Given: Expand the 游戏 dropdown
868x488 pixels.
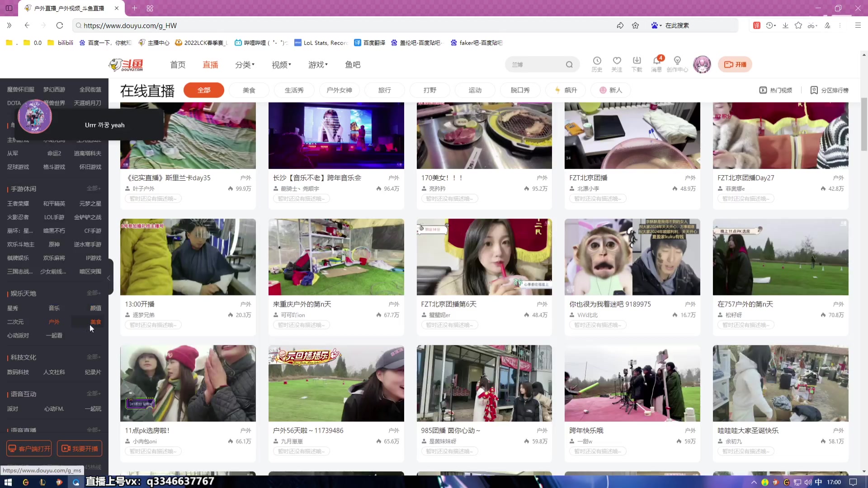Looking at the screenshot, I should click(x=318, y=65).
